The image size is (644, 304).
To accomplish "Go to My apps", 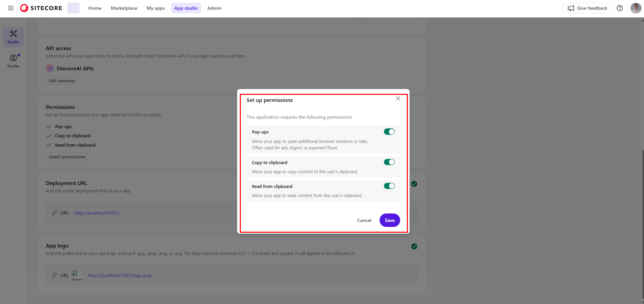I will coord(156,8).
